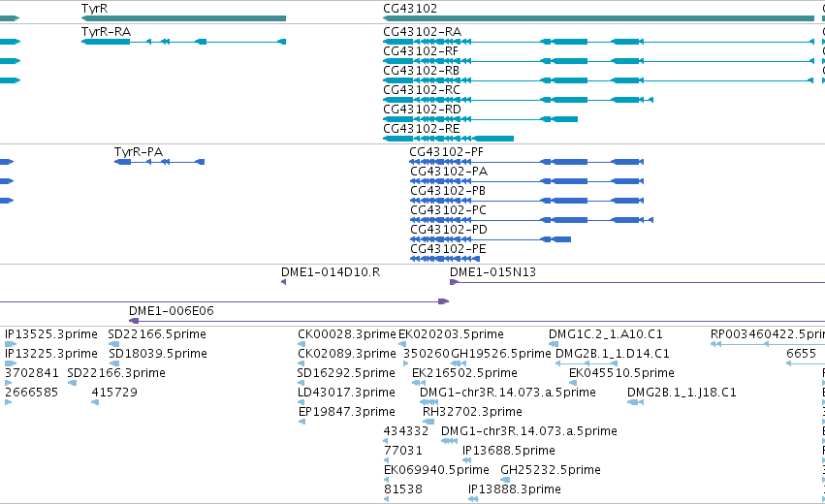This screenshot has width=825, height=504.
Task: Click the TyrR-RA transcript glyph
Action: (x=183, y=42)
